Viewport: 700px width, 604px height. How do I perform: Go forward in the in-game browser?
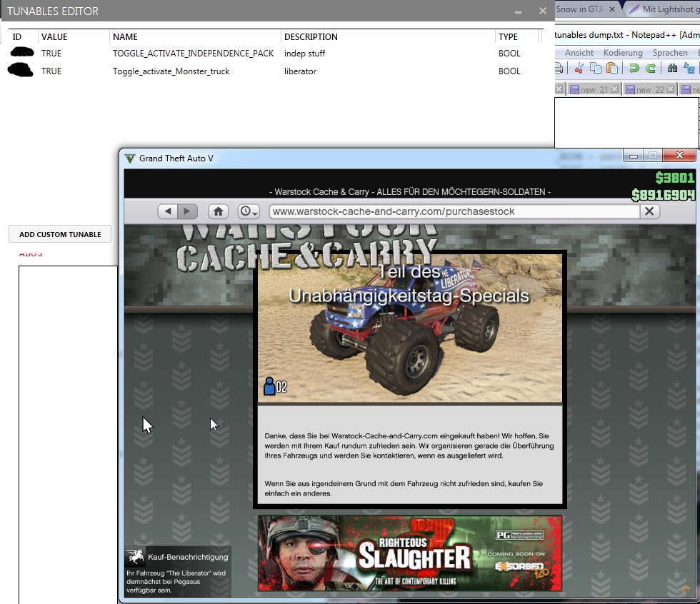pos(187,211)
